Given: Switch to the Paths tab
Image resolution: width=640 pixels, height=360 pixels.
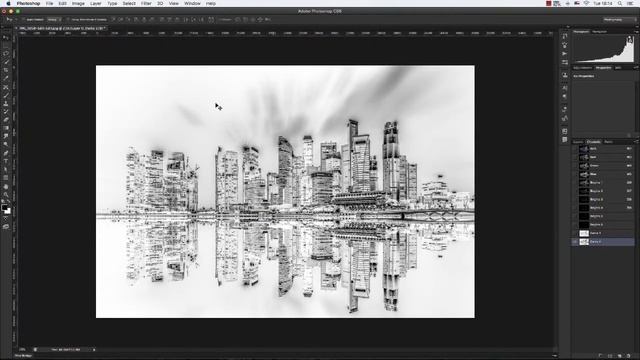Looking at the screenshot, I should tap(608, 142).
